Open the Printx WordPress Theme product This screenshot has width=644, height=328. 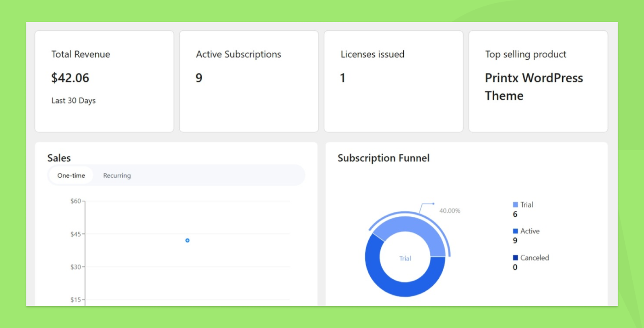tap(533, 87)
